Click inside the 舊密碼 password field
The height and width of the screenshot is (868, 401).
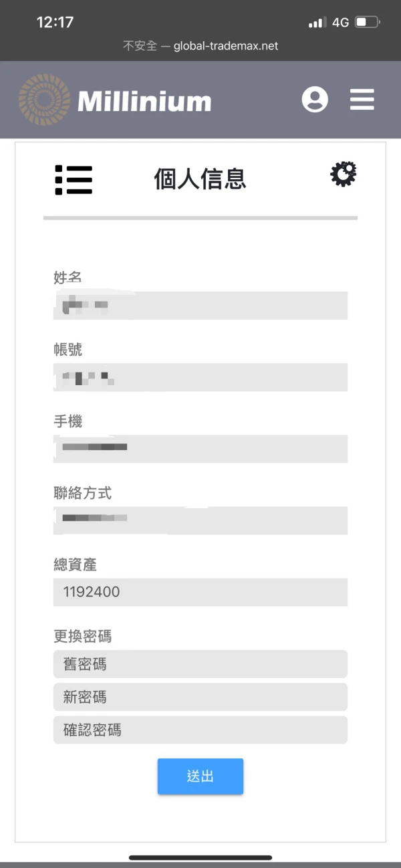click(x=200, y=663)
